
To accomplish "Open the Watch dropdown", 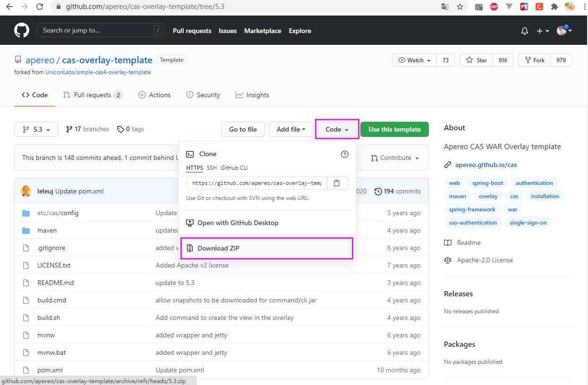I will [x=414, y=60].
